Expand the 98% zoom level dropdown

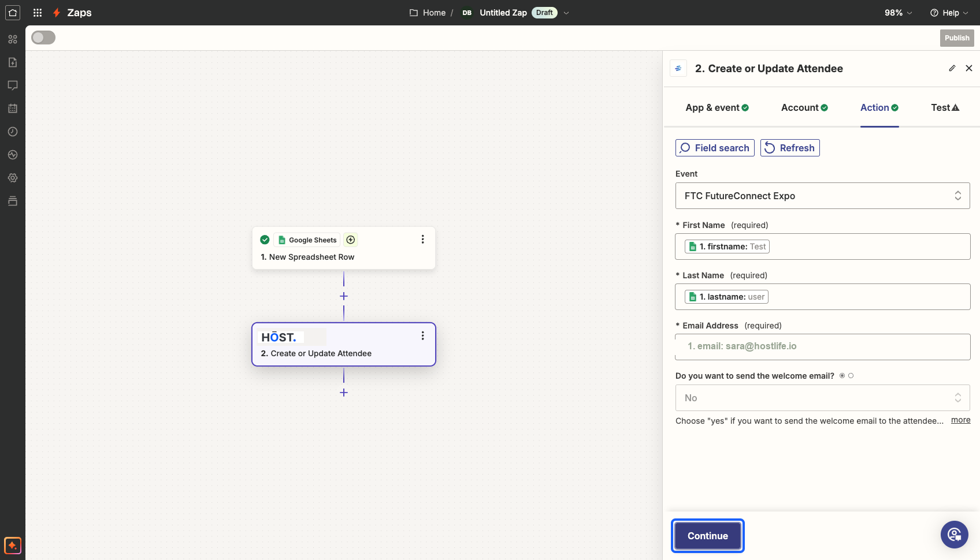(x=899, y=13)
